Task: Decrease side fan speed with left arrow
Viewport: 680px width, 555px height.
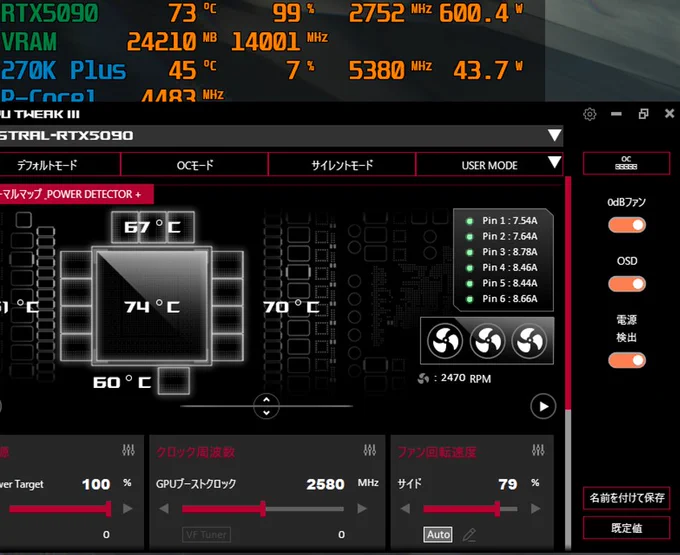Action: click(x=405, y=509)
